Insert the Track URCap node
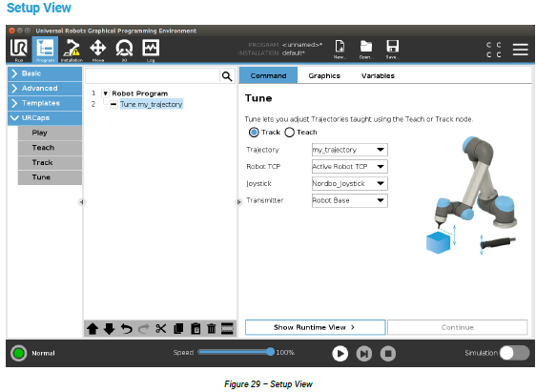The height and width of the screenshot is (392, 536). coord(50,163)
